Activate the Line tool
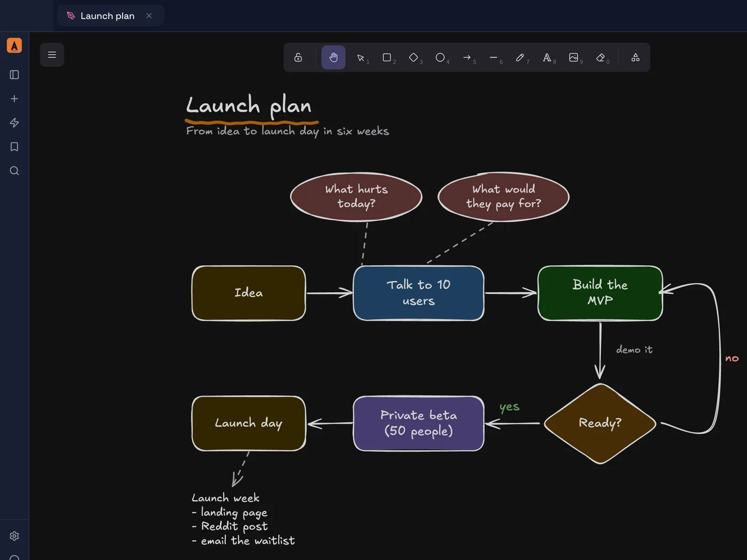Screen dimensions: 747x560 click(x=494, y=58)
